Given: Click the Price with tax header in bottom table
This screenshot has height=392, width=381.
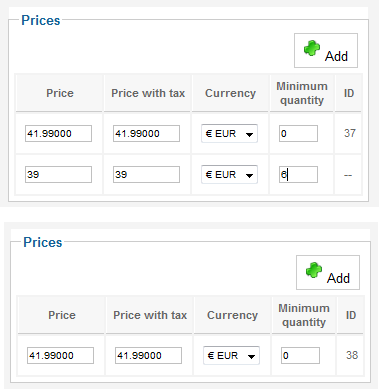Looking at the screenshot, I should tap(150, 315).
